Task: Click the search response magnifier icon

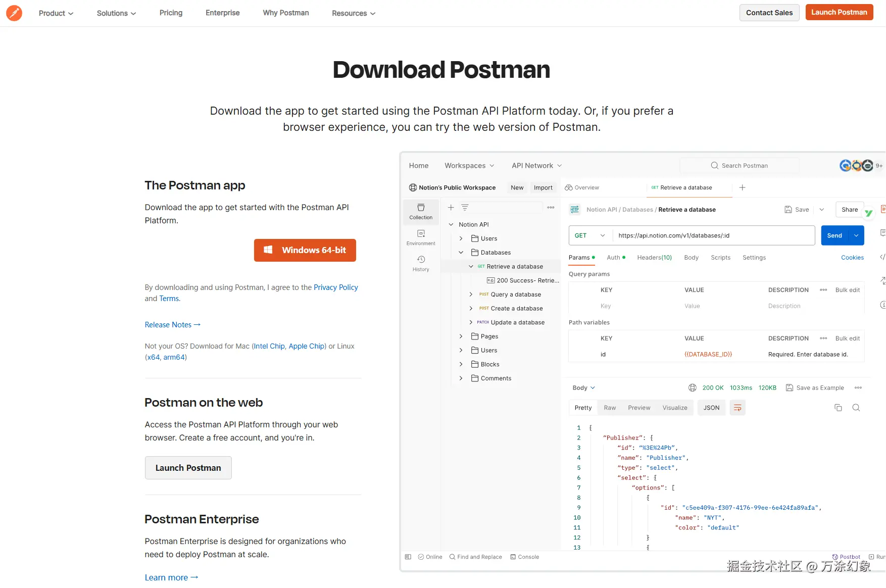Action: click(x=856, y=408)
